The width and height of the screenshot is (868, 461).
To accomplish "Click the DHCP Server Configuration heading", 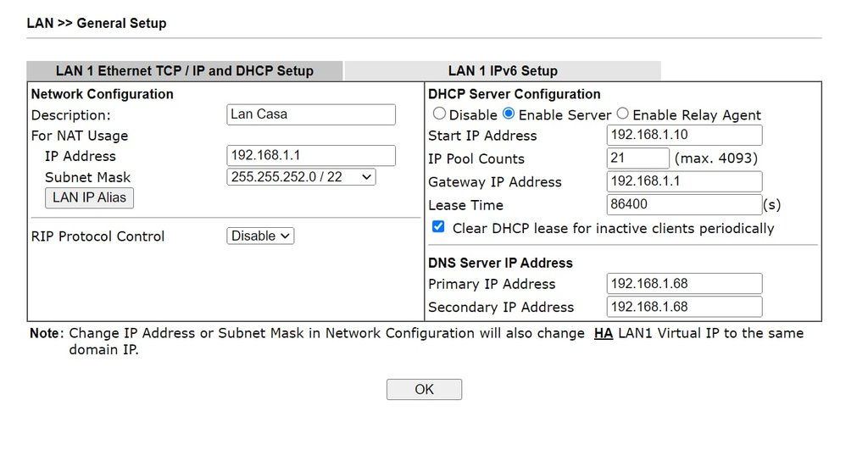I will pos(515,94).
